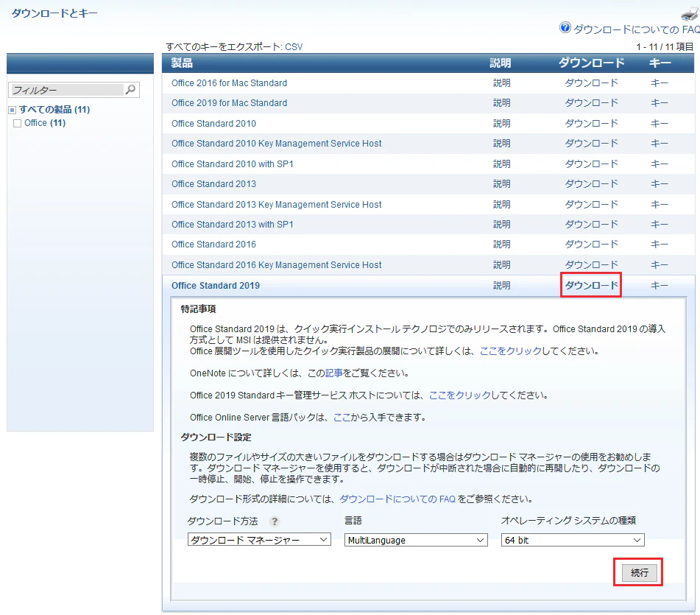Open Office 2016 for Mac Standard product
The image size is (700, 615).
click(x=229, y=83)
